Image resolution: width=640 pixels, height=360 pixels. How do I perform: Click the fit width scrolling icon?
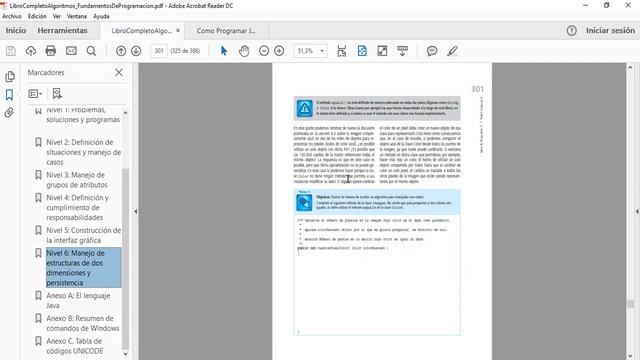tap(342, 51)
